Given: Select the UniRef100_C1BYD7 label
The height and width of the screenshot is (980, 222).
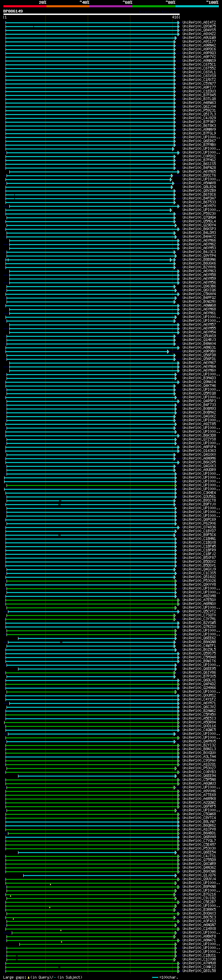Looking at the screenshot, I should coord(199,531).
